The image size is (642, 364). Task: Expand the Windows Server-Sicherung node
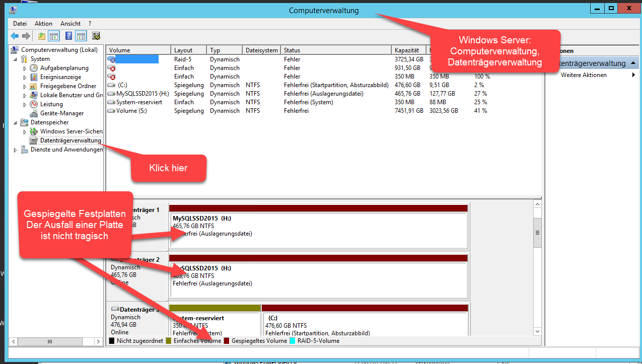25,132
